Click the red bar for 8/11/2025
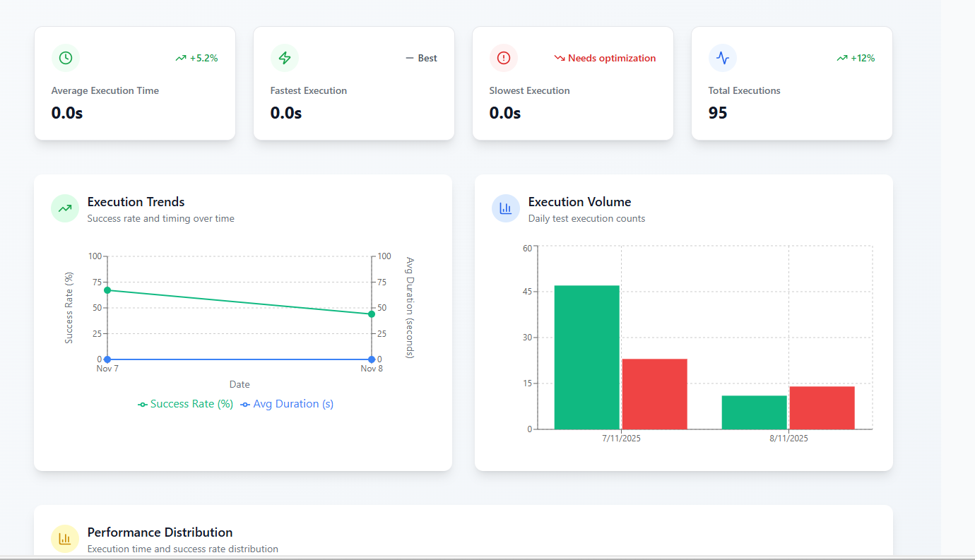Screen dimensions: 975x560 pos(822,407)
